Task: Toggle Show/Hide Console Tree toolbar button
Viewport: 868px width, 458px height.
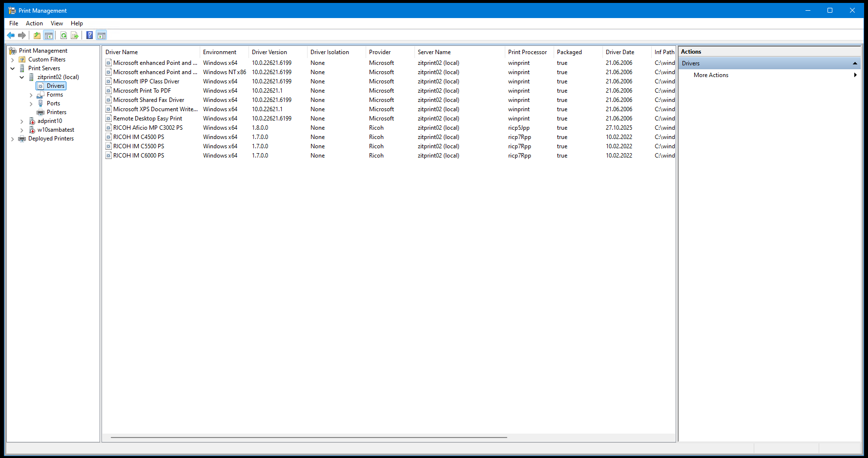Action: coord(48,35)
